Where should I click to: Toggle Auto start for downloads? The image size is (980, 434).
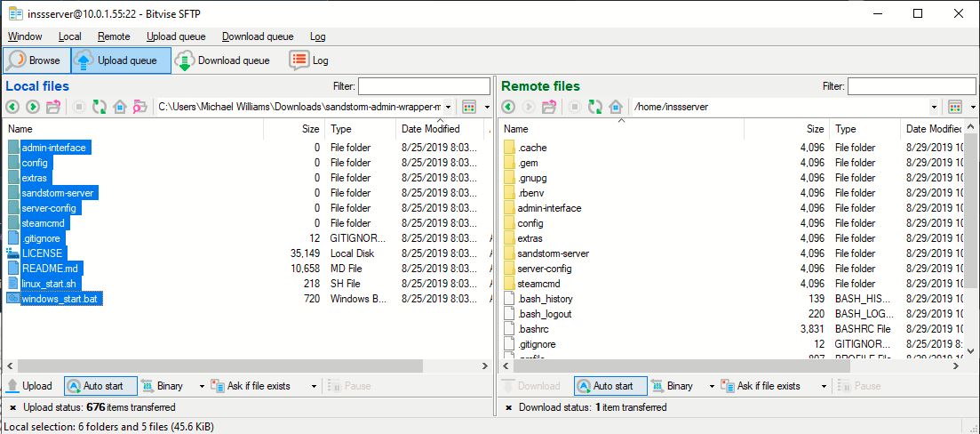coord(610,386)
